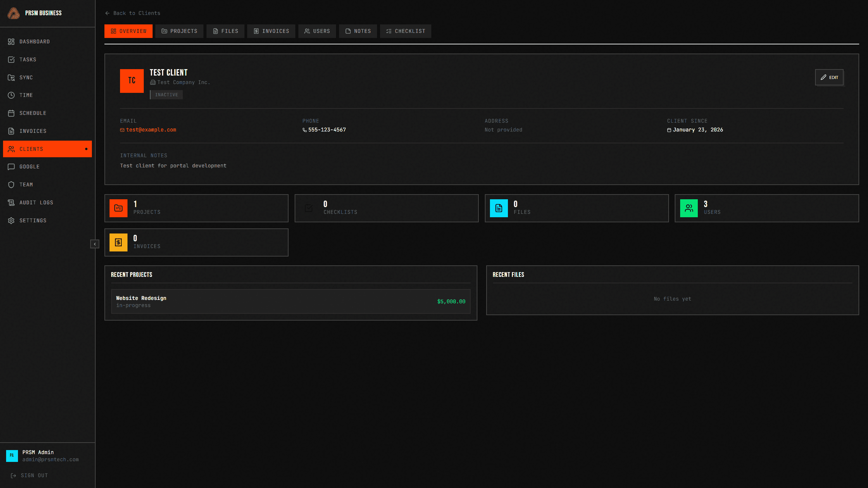Click the Test Company Inc. text
The width and height of the screenshot is (868, 488).
tap(184, 82)
